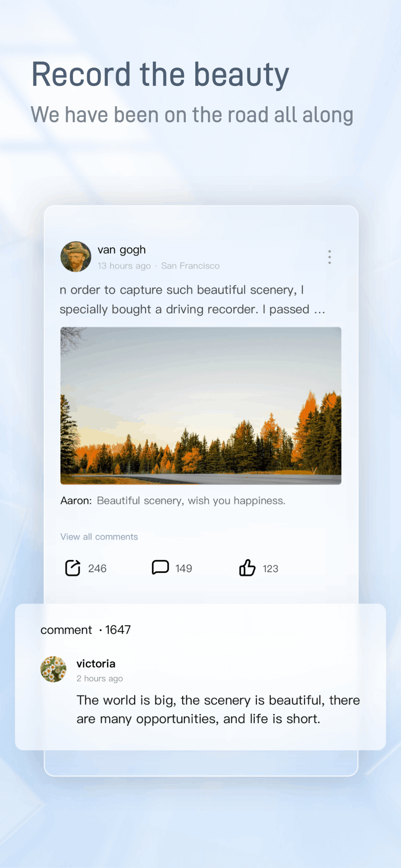Image resolution: width=401 pixels, height=868 pixels.
Task: Open victoria's daisy avatar
Action: pos(53,669)
